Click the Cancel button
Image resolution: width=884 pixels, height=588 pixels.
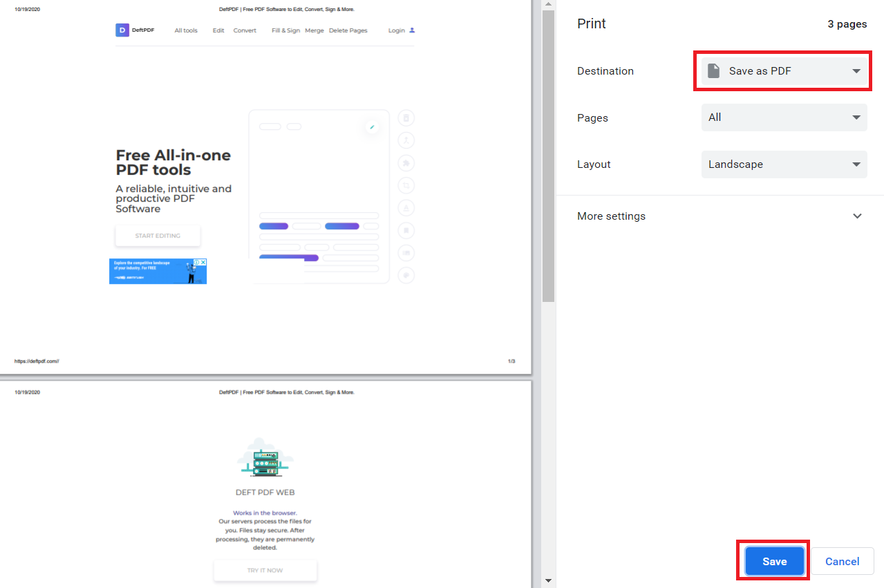point(842,561)
